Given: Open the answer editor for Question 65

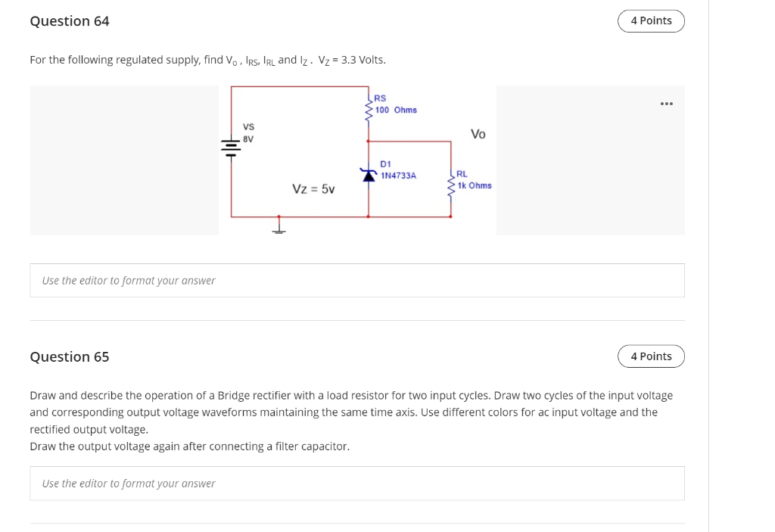Looking at the screenshot, I should (x=357, y=483).
